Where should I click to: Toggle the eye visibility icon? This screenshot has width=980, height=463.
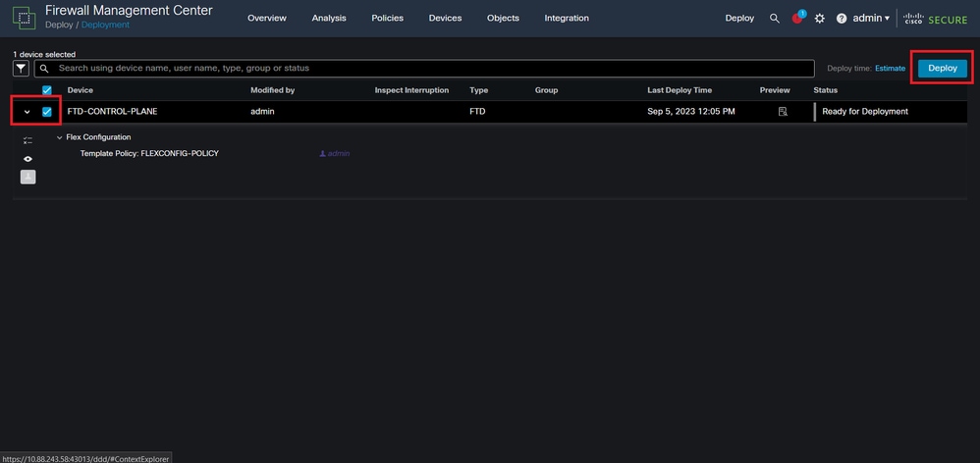pos(27,159)
